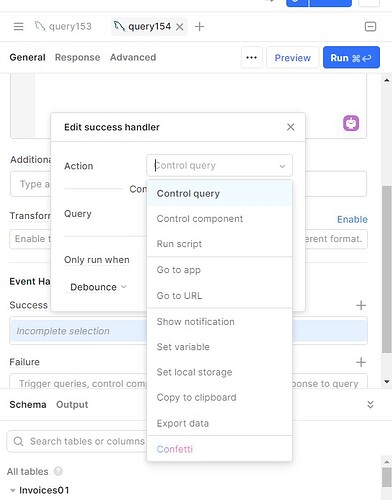
Task: Click the Failure handler placeholder field
Action: tap(188, 382)
